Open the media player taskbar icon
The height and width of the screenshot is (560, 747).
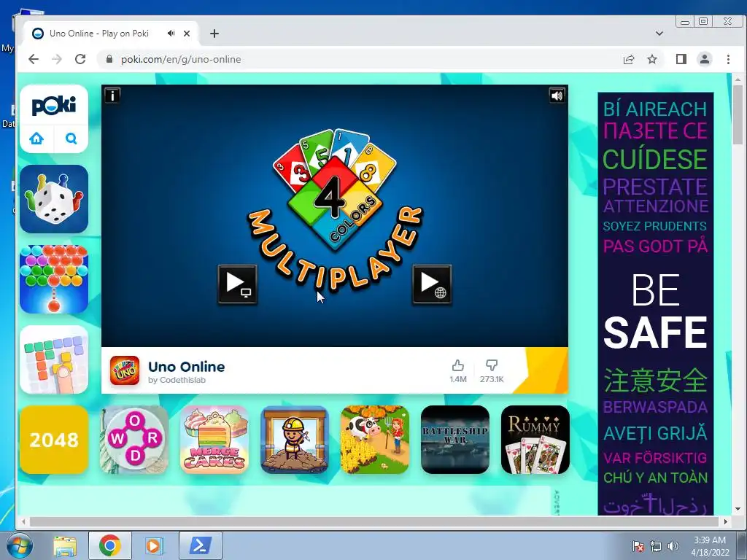coord(153,545)
